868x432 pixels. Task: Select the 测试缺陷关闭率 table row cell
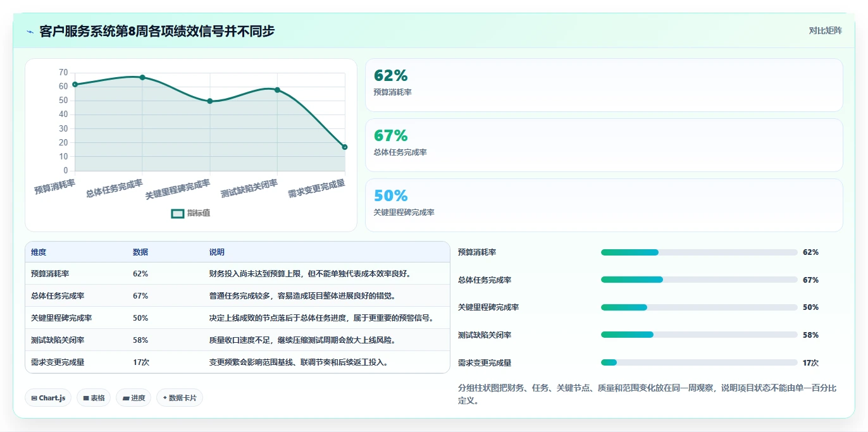pos(58,340)
